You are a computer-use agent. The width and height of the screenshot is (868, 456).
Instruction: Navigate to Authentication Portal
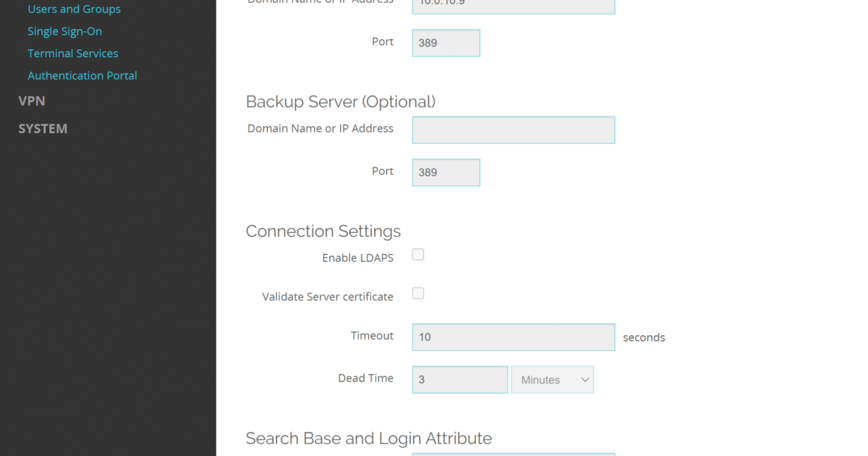click(82, 75)
